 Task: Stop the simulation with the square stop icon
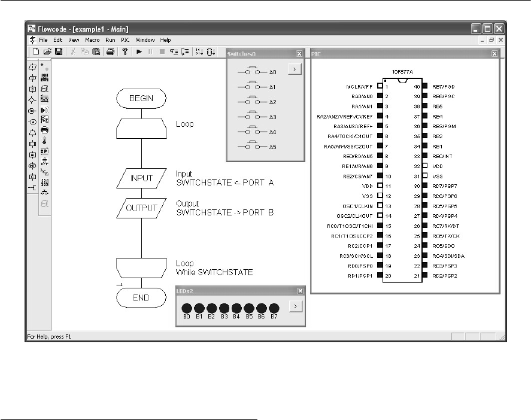click(x=162, y=51)
